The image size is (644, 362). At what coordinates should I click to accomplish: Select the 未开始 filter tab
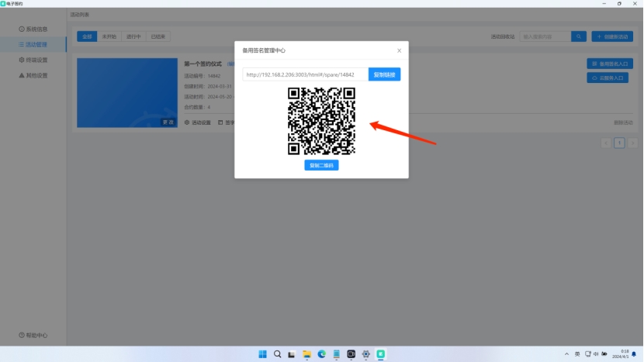click(109, 36)
